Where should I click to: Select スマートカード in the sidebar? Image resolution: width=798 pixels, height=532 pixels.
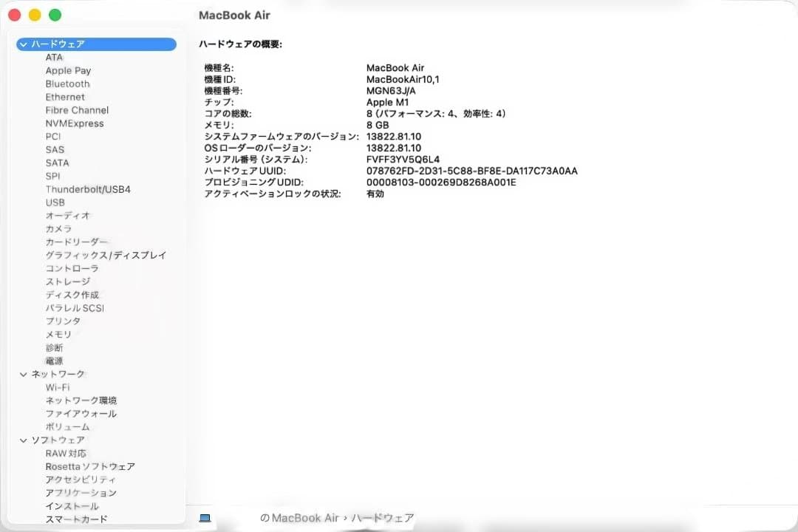click(76, 519)
